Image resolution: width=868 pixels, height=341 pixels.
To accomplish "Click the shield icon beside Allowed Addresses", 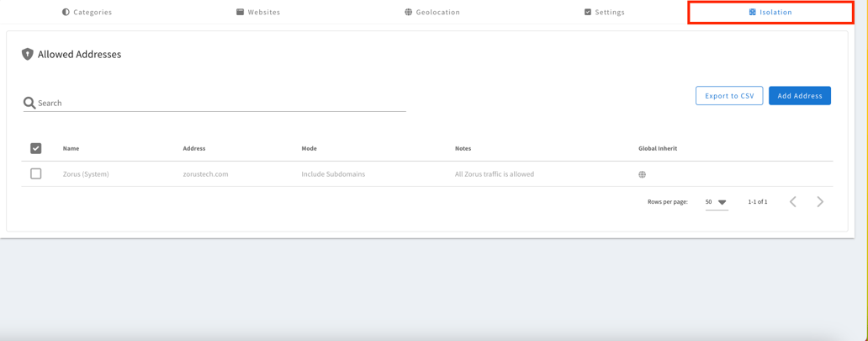I will [28, 54].
